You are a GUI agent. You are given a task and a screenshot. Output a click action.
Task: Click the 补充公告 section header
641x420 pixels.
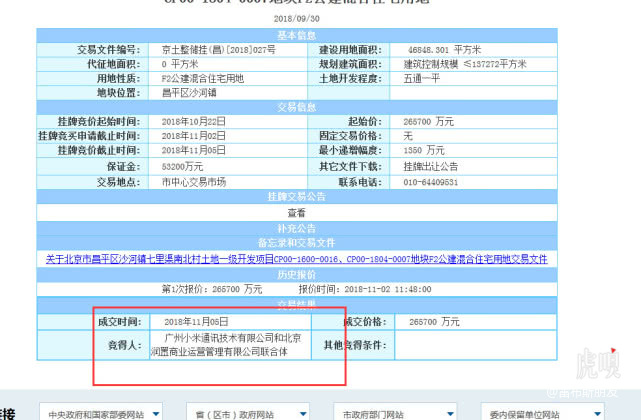click(x=296, y=228)
